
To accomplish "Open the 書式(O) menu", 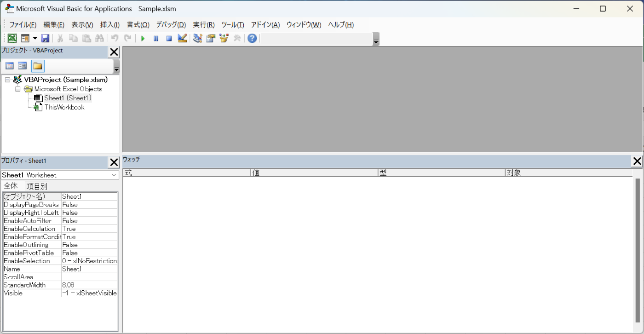I will pos(138,25).
